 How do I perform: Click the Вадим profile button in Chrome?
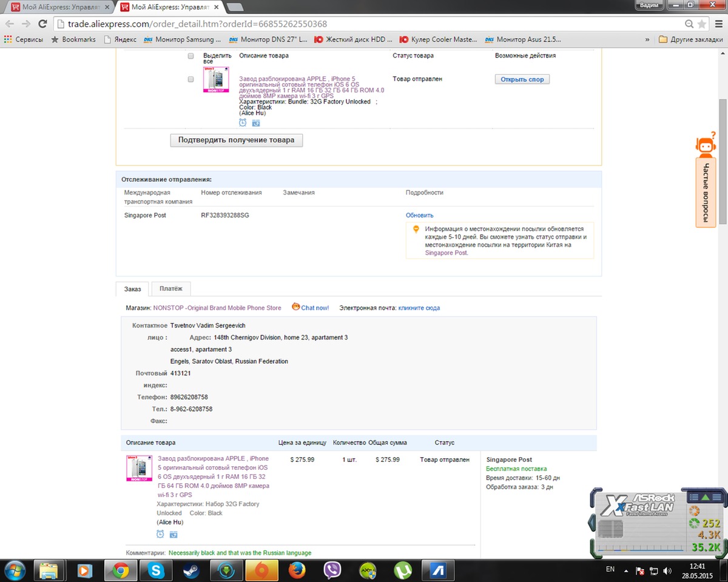tap(649, 5)
